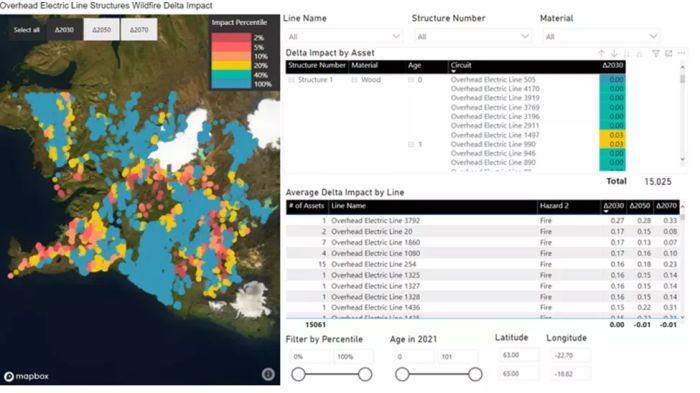Open the Material dropdown
This screenshot has height=393, width=700.
tap(601, 36)
